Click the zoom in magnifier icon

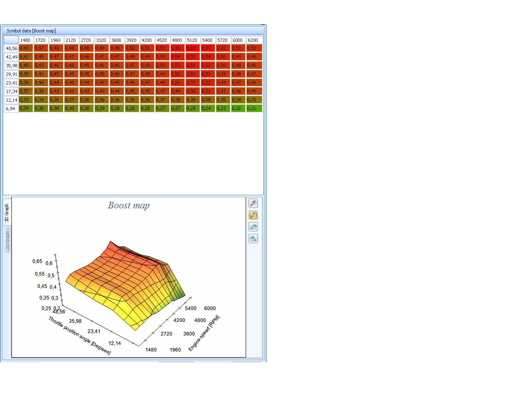253,203
